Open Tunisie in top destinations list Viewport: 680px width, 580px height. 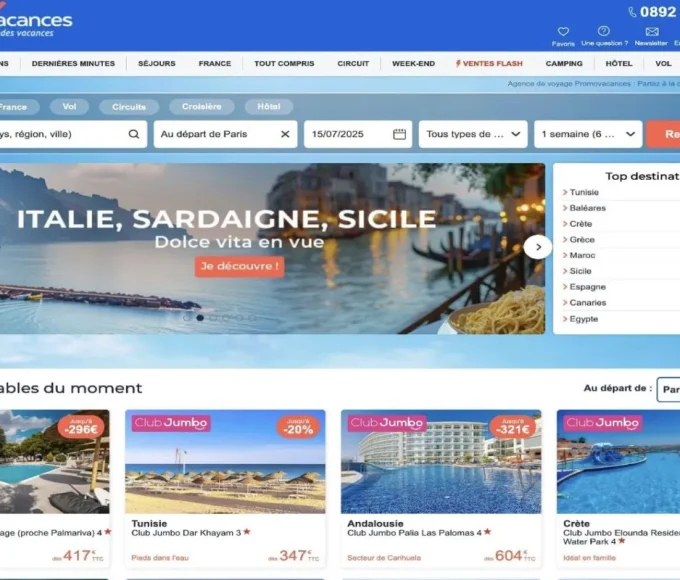(584, 192)
